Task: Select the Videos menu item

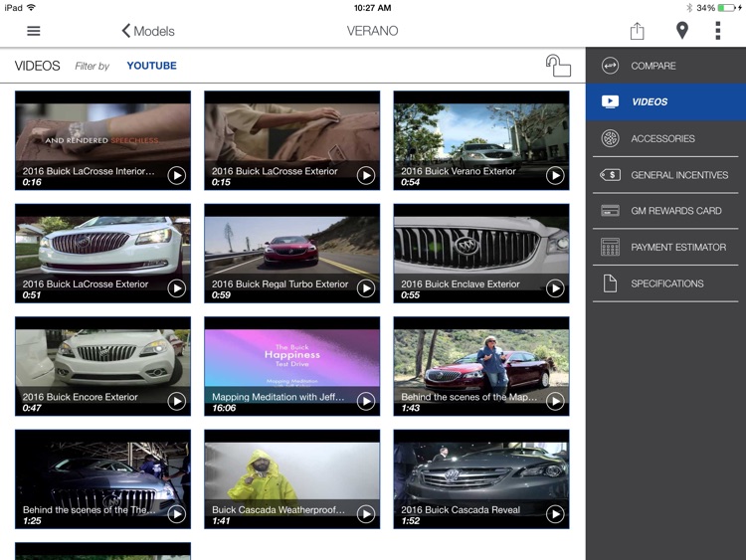Action: (665, 101)
